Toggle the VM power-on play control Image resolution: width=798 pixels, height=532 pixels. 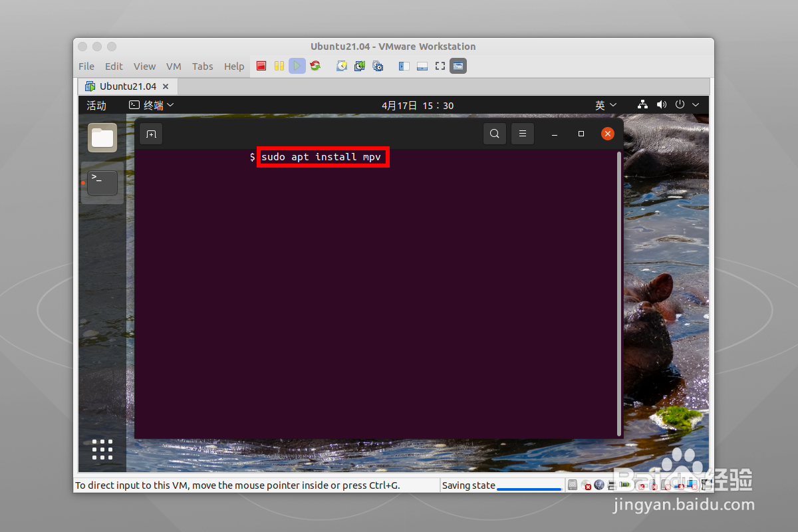(x=297, y=66)
